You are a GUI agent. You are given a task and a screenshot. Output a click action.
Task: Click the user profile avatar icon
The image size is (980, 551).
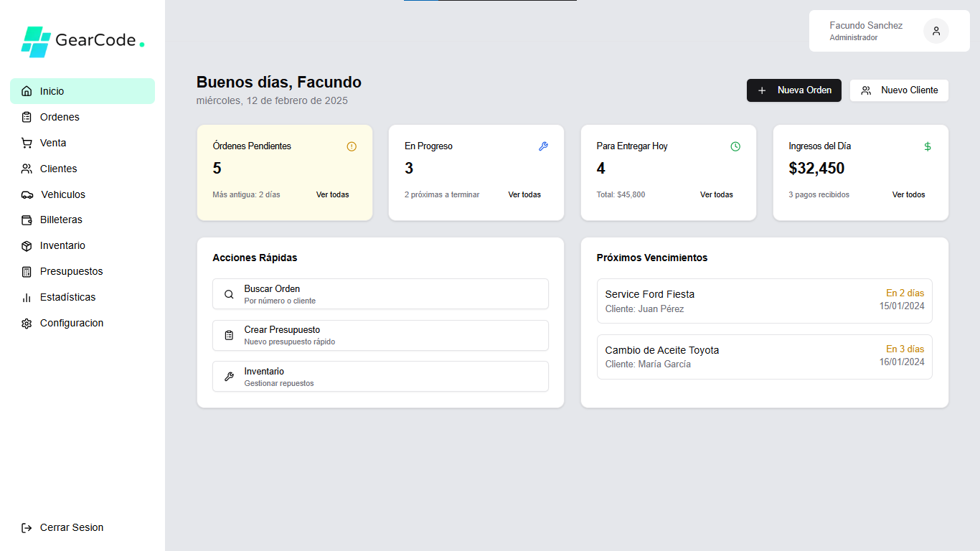click(936, 31)
